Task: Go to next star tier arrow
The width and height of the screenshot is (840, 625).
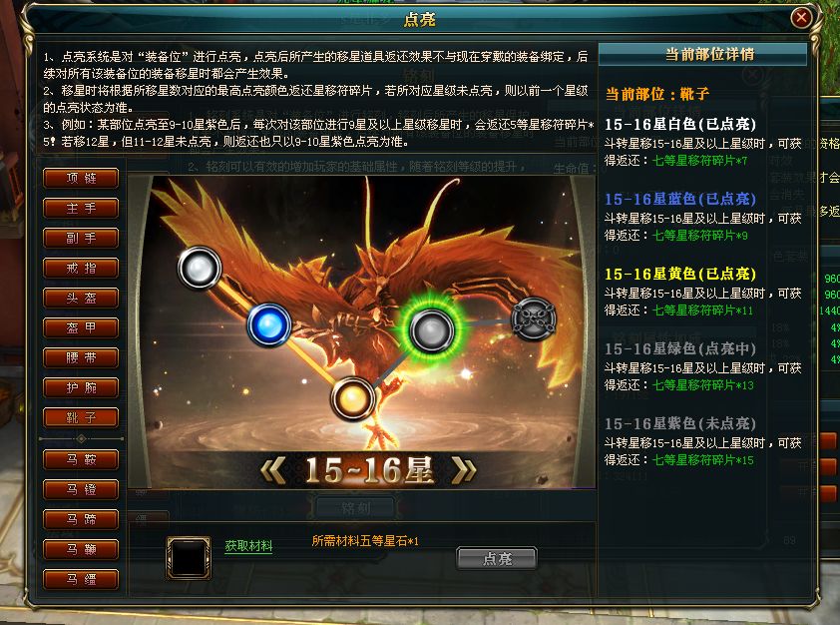Action: coord(465,470)
